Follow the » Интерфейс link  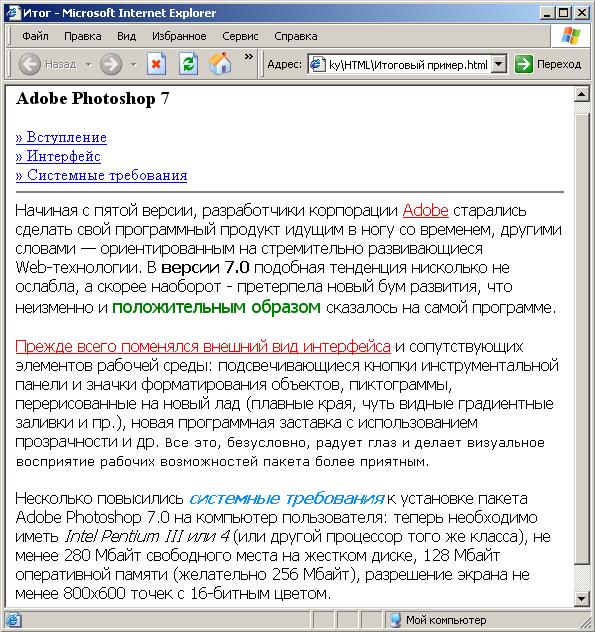click(x=58, y=156)
